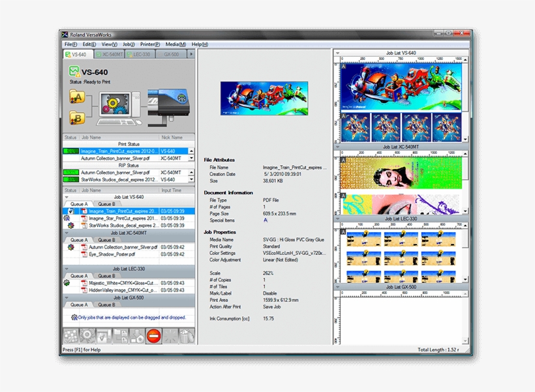Screen dimensions: 535x392
Task: Collapse the Job List GX-500 section
Action: [66, 299]
